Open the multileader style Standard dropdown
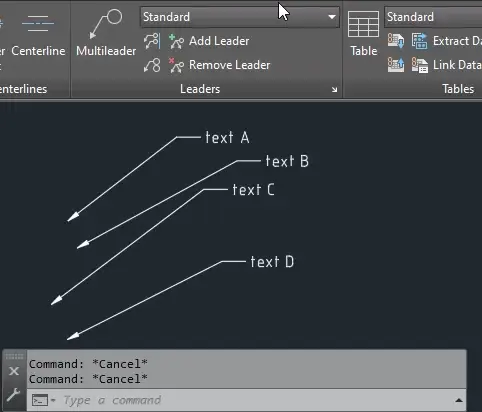The width and height of the screenshot is (482, 412). tap(240, 17)
